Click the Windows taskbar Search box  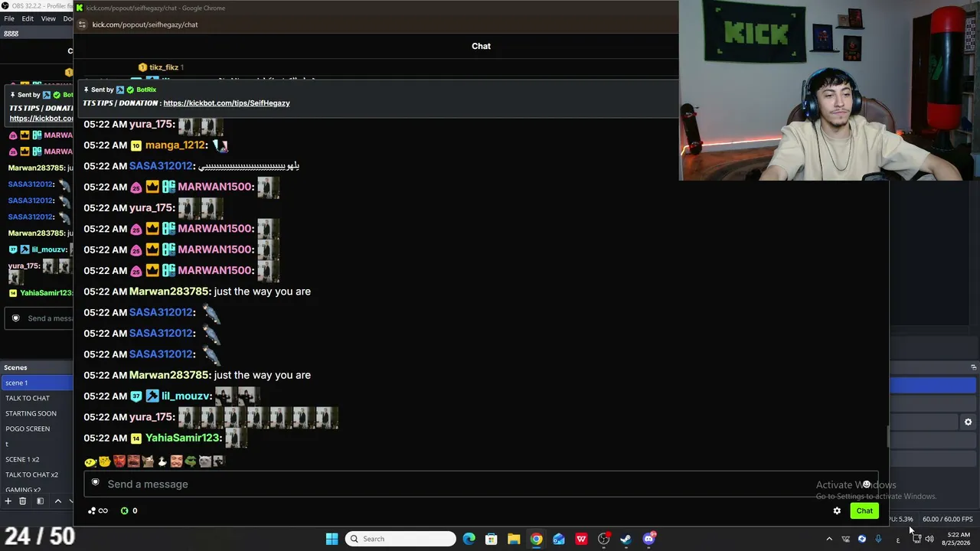click(402, 539)
